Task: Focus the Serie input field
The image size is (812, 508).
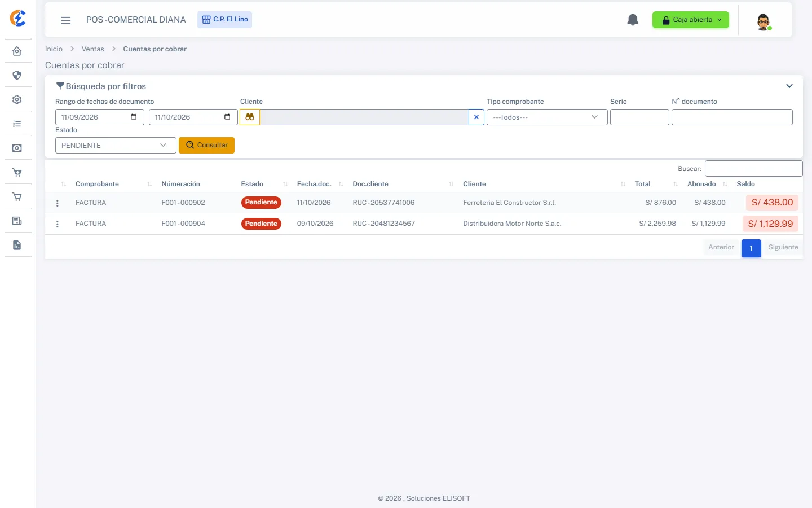Action: coord(639,117)
